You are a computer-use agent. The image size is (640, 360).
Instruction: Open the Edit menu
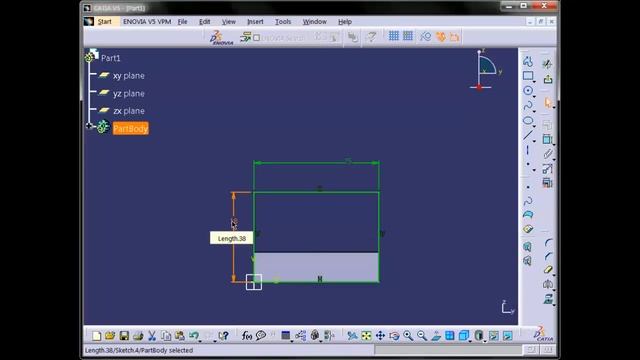pos(204,22)
